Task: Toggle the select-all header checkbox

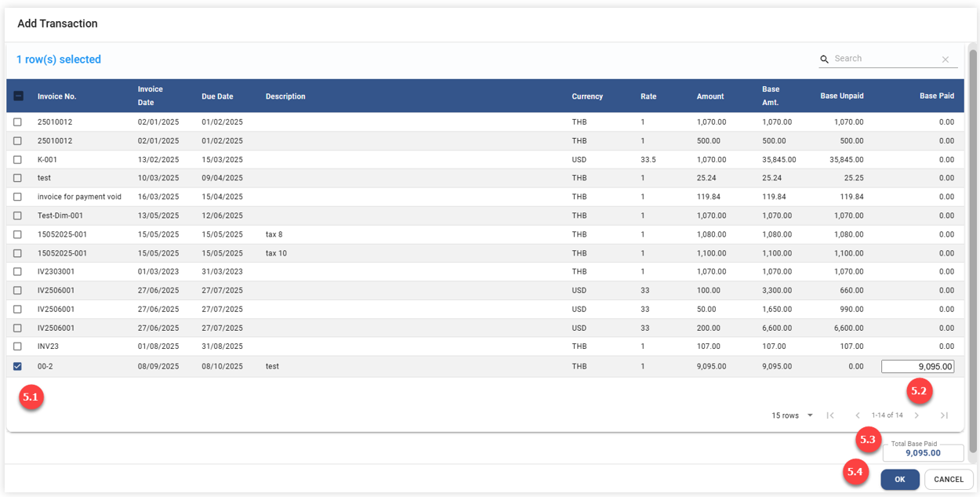Action: pos(19,96)
